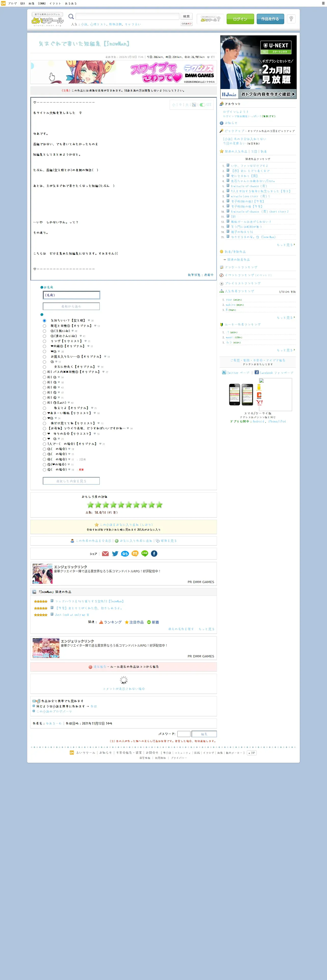Click the 占いツクール site logo
This screenshot has height=980, width=327.
48,19
